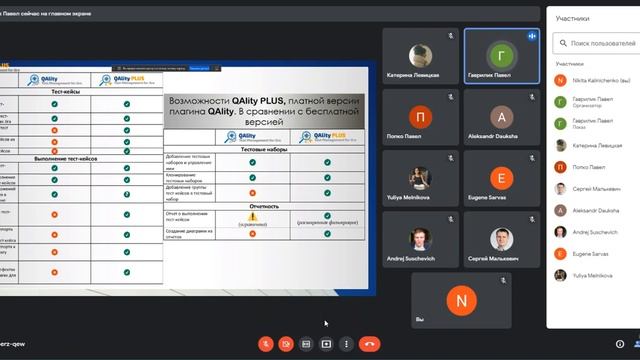Select Сергей Малькевич video tile

(502, 240)
